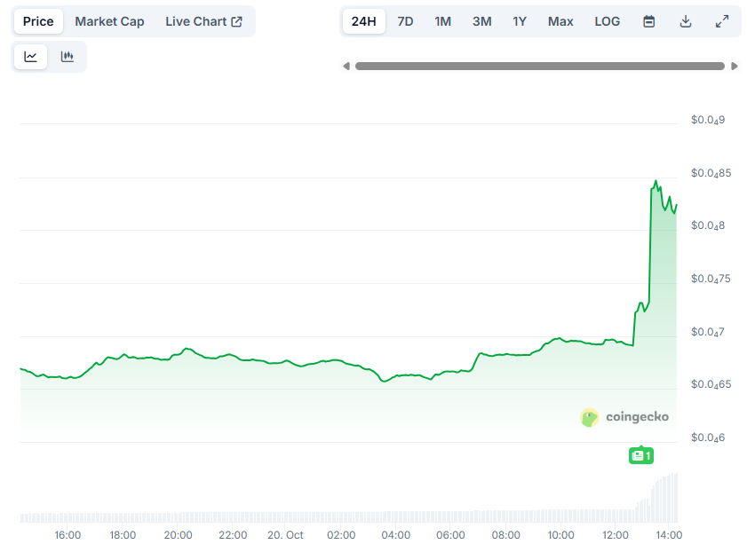This screenshot has width=747, height=560.
Task: Select the Price tab
Action: [37, 20]
